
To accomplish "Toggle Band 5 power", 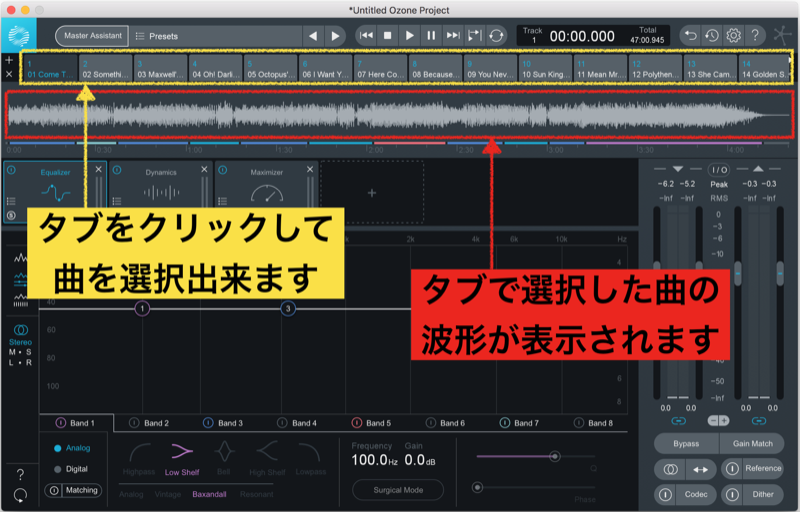I will pos(357,423).
